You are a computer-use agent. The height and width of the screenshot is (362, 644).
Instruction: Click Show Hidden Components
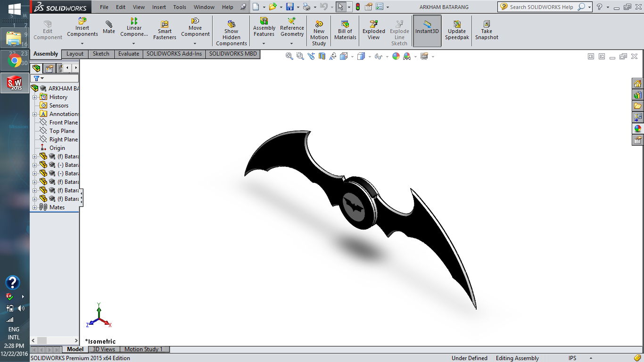pyautogui.click(x=231, y=33)
